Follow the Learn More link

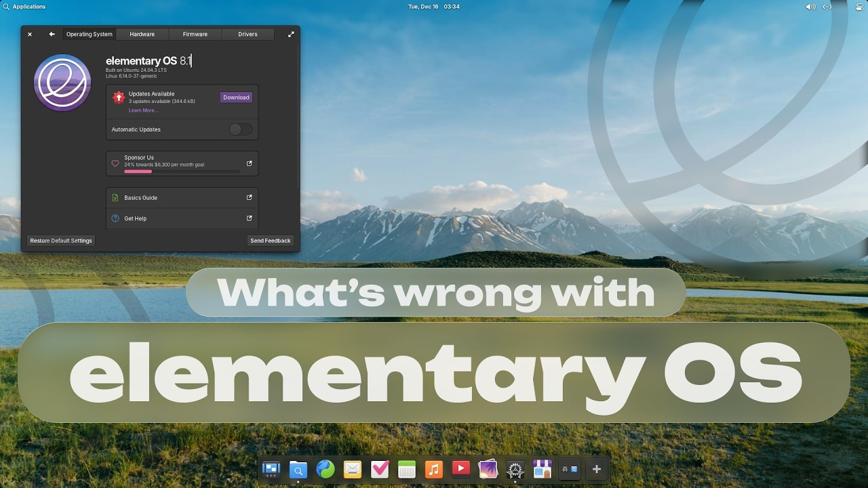pos(143,110)
